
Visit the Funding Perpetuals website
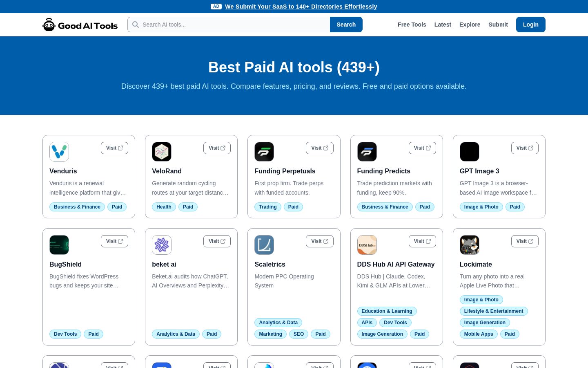point(320,148)
